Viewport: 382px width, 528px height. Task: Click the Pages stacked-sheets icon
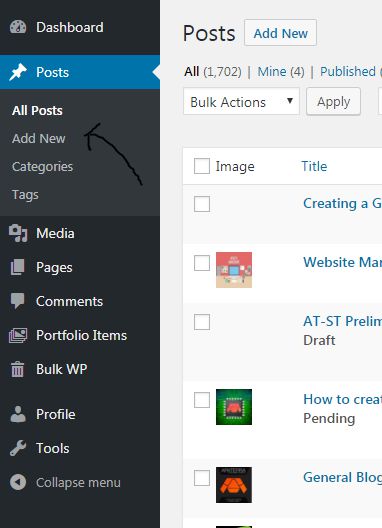pyautogui.click(x=18, y=267)
